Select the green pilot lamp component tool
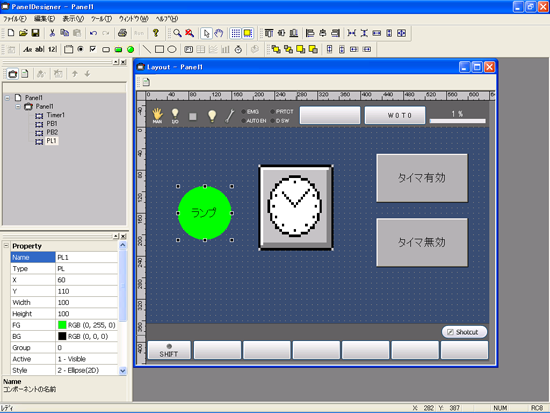The height and width of the screenshot is (413, 550). click(130, 49)
